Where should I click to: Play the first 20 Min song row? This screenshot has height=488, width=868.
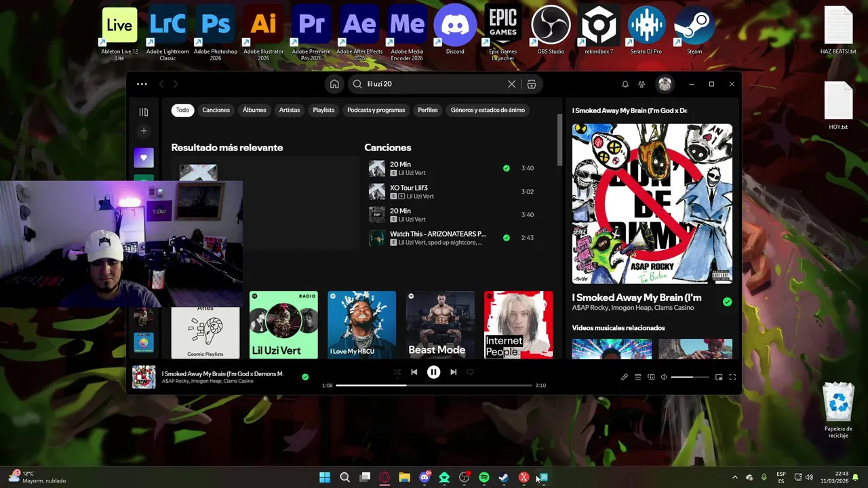point(452,168)
